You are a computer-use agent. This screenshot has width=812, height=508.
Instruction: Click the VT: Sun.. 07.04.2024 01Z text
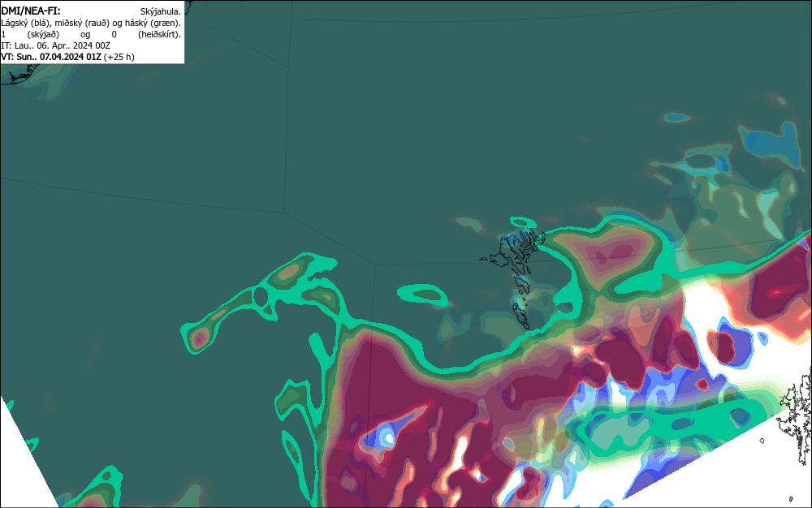click(x=51, y=57)
